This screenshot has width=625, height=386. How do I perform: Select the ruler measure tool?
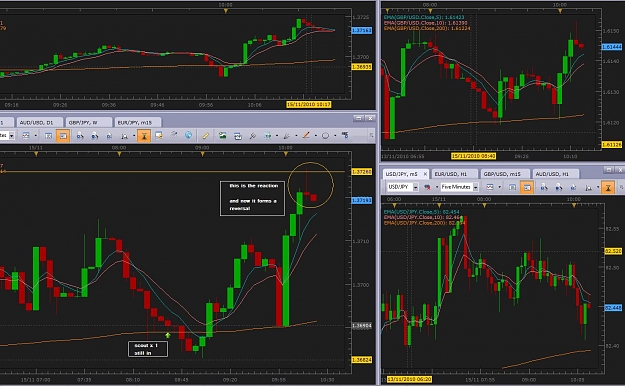pos(206,136)
